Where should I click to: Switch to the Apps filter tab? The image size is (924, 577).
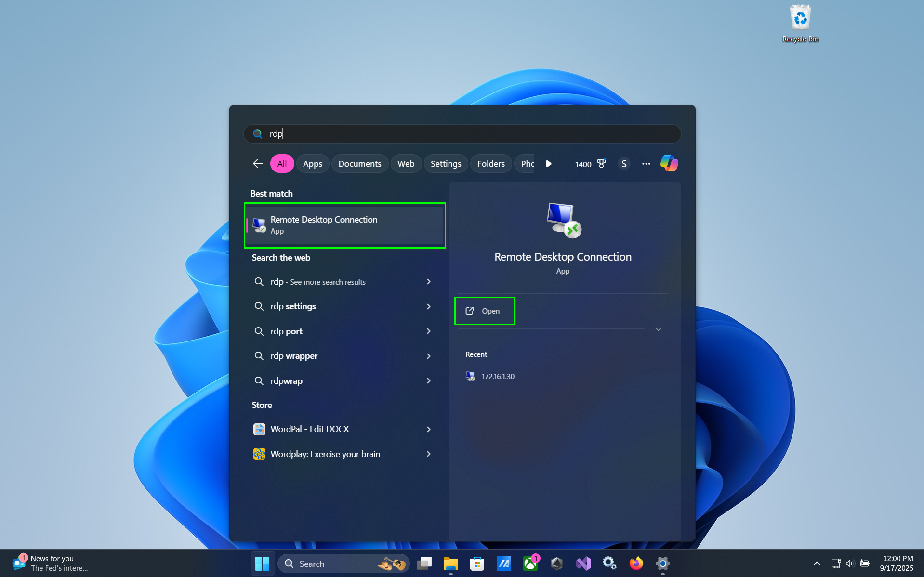[x=312, y=164]
